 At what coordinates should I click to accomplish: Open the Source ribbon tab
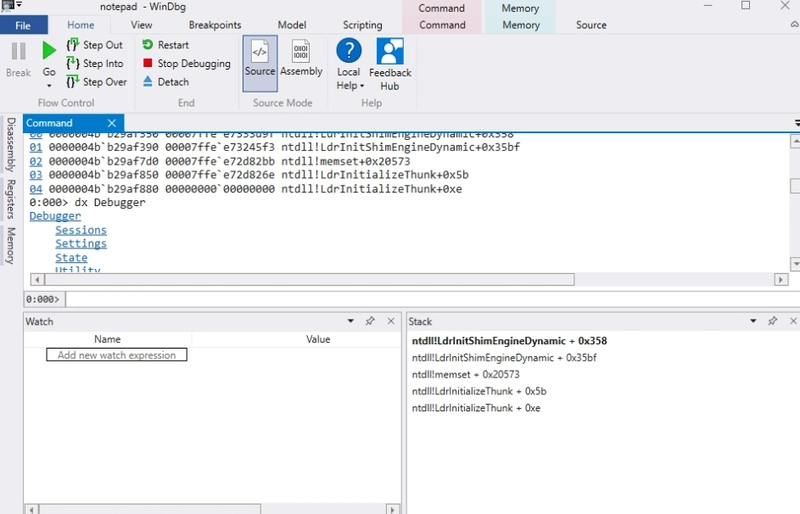[591, 25]
